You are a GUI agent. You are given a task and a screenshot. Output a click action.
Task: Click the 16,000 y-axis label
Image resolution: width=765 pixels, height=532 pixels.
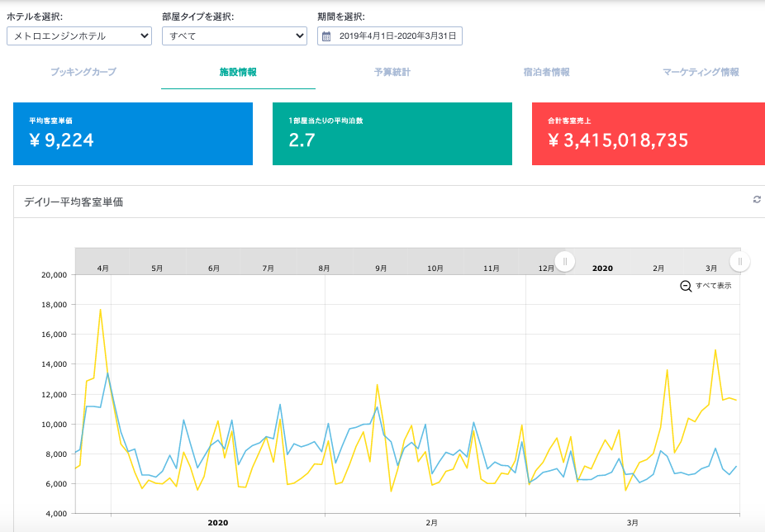(55, 335)
